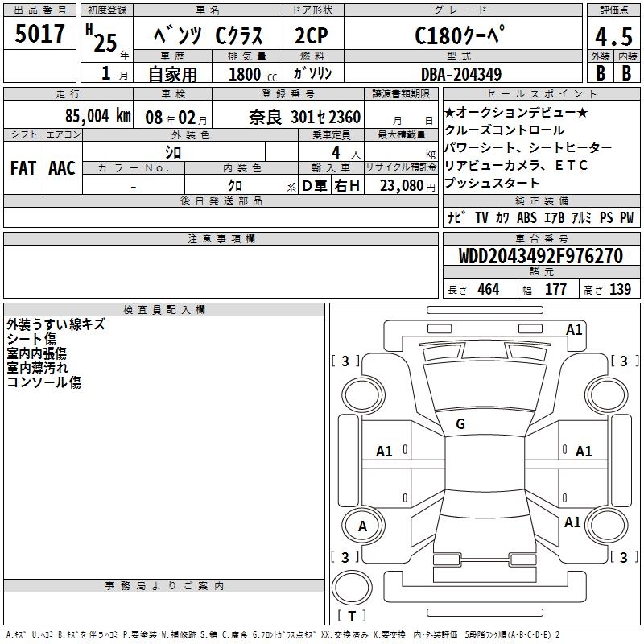The width and height of the screenshot is (644, 644).
Task: Select the プッシュスタート line
Action: (492, 183)
